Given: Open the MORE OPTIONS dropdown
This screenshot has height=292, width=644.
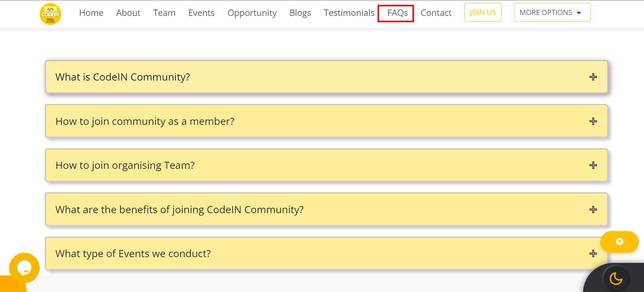Looking at the screenshot, I should (552, 12).
